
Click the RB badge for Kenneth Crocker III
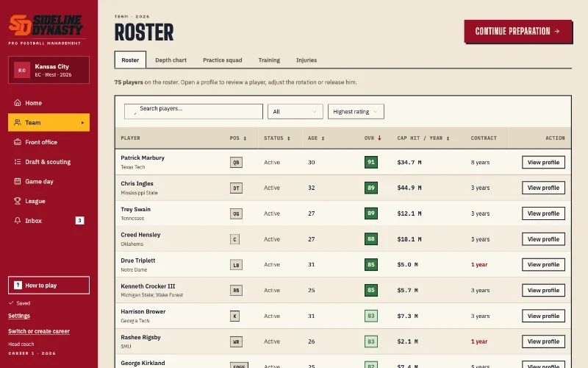236,290
